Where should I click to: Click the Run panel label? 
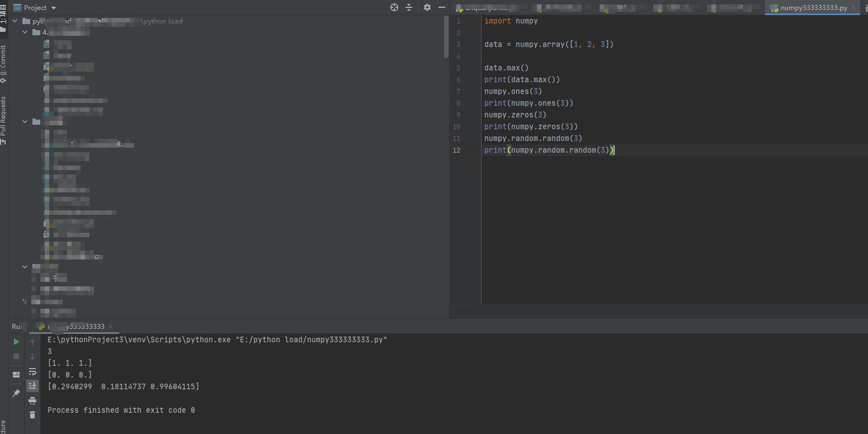click(x=17, y=327)
